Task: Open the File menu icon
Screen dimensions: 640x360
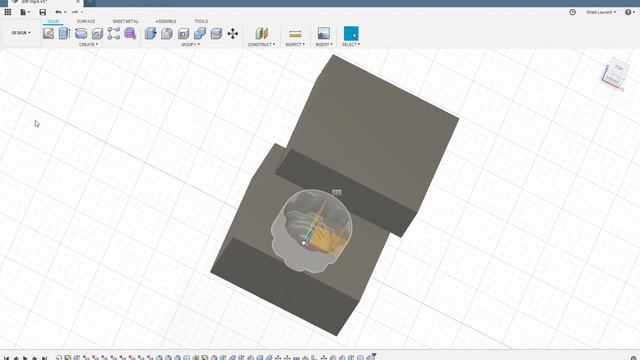Action: pos(24,12)
